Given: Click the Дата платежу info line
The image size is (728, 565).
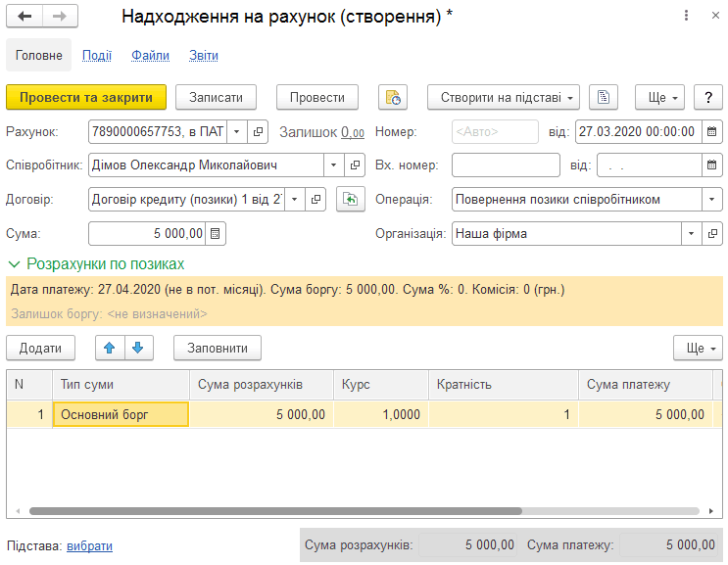Looking at the screenshot, I should pyautogui.click(x=288, y=290).
